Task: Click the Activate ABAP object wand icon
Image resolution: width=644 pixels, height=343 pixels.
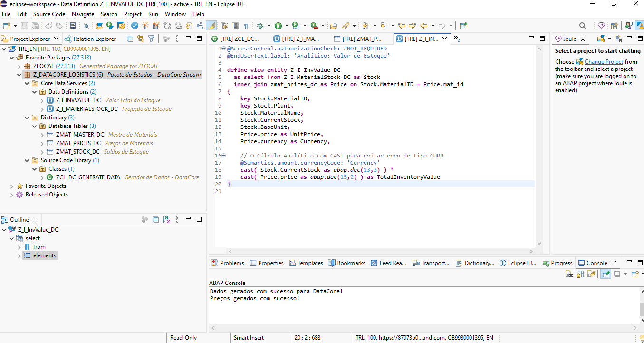Action: pos(145,26)
